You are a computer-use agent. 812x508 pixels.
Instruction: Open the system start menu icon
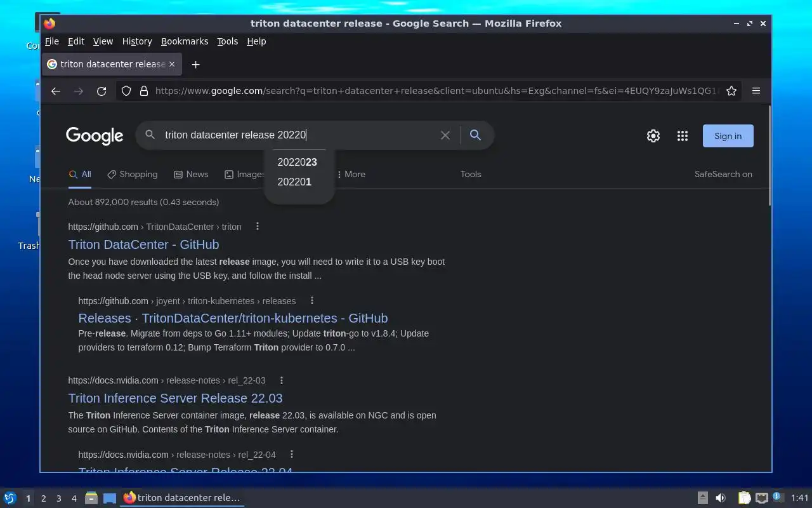click(x=10, y=498)
